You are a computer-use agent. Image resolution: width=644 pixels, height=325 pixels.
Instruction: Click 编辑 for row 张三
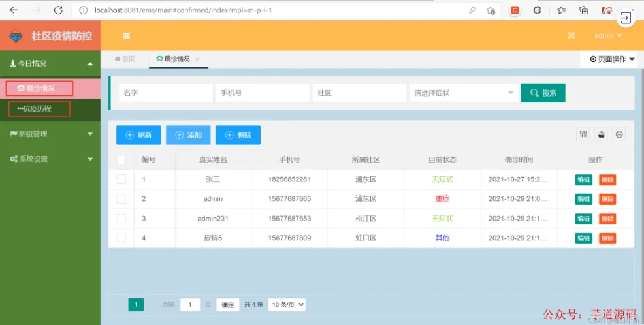pos(584,179)
